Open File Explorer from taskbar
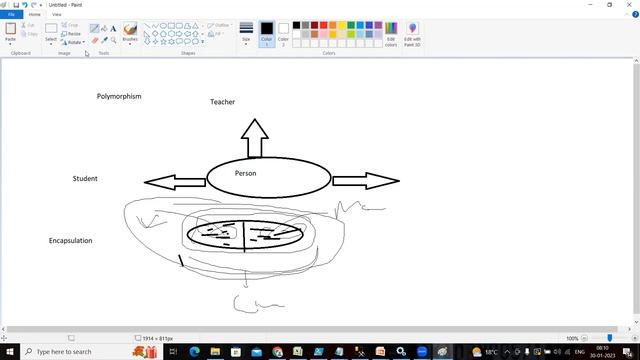The image size is (640, 360). click(x=215, y=351)
